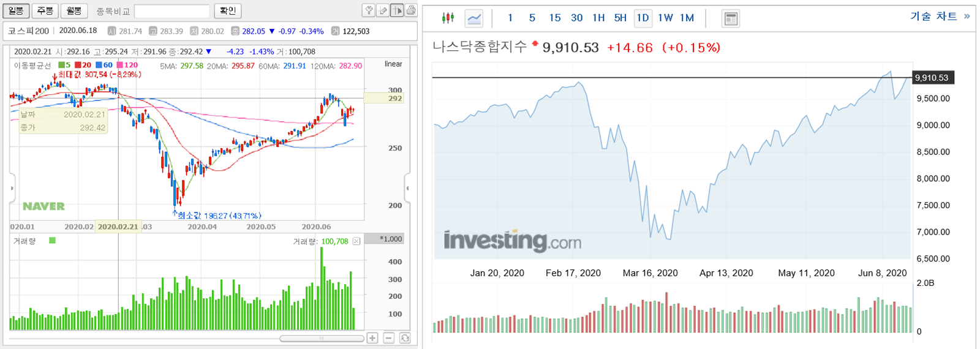Click the +14.66 change value
980x349 pixels.
click(630, 47)
